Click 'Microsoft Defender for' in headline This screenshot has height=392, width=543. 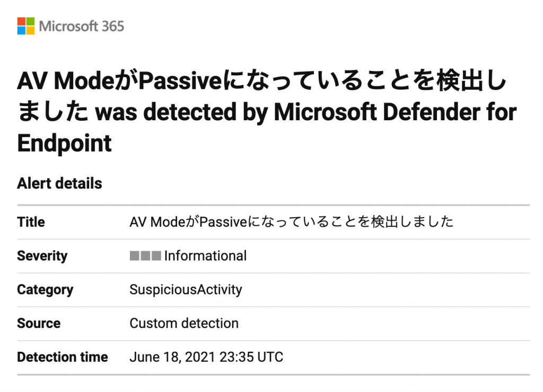(x=395, y=112)
